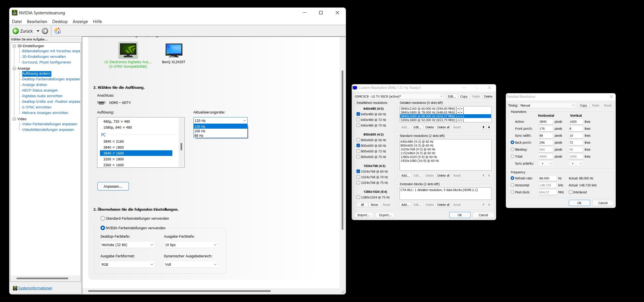Open the Aktualisierungsrate dropdown

[220, 121]
